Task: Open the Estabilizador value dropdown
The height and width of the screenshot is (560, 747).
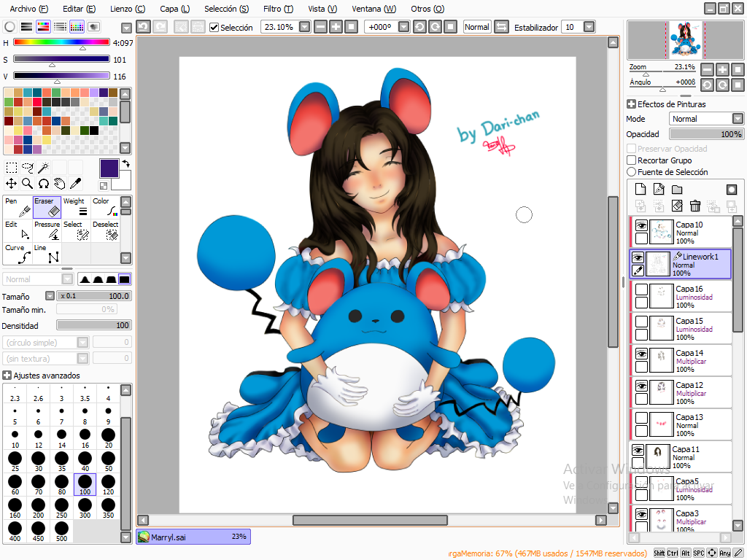Action: tap(589, 27)
